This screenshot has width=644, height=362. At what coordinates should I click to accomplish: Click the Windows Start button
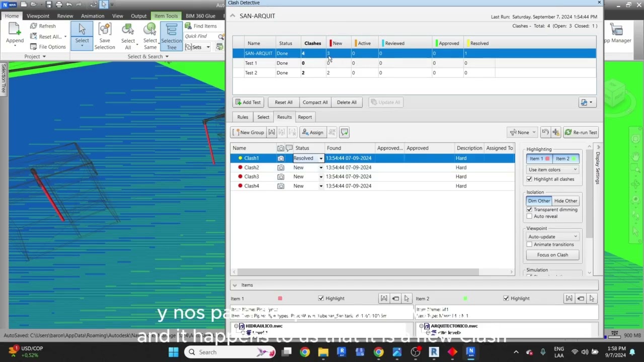pos(174,352)
